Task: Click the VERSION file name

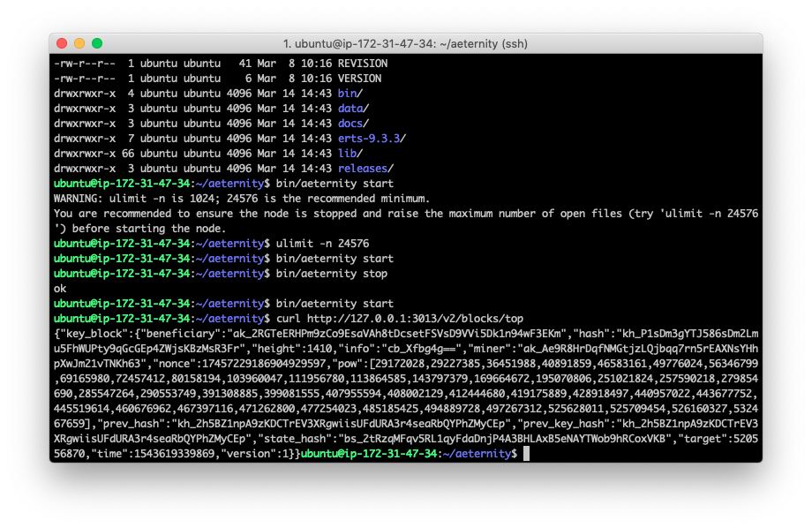Action: click(x=359, y=79)
